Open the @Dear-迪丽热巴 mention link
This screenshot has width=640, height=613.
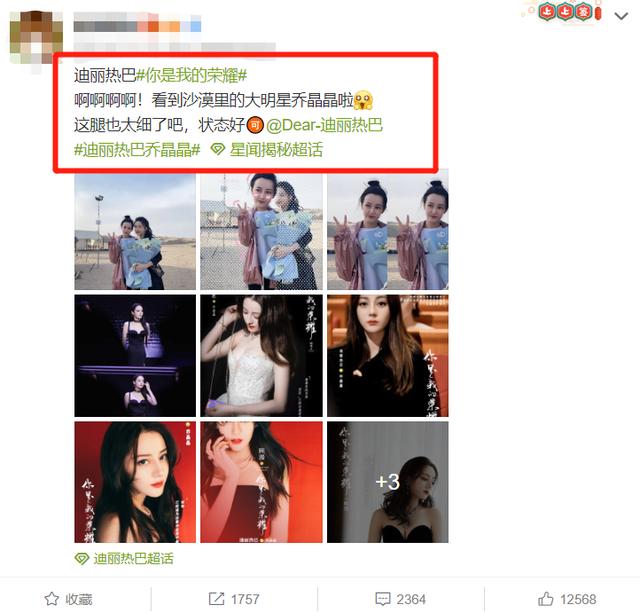pos(324,125)
